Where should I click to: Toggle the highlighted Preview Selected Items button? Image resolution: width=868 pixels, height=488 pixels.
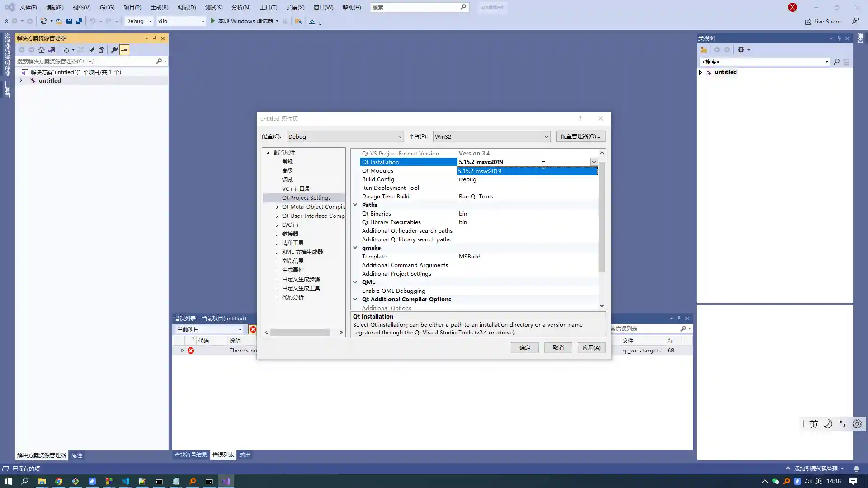[x=125, y=50]
